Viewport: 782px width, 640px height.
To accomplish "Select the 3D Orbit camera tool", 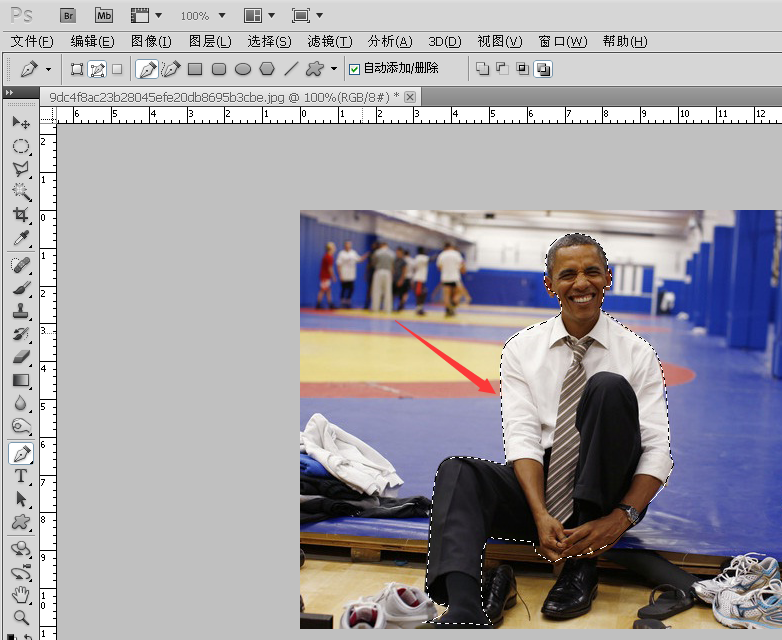I will [x=20, y=572].
